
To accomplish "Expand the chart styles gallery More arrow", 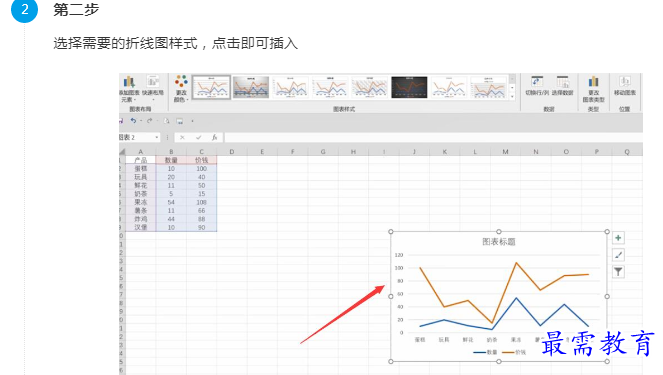I will click(512, 96).
